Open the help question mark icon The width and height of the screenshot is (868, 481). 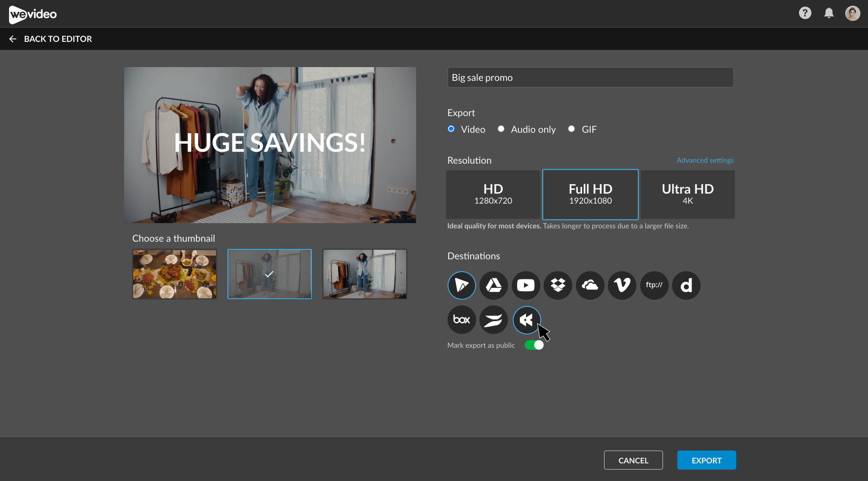[805, 13]
